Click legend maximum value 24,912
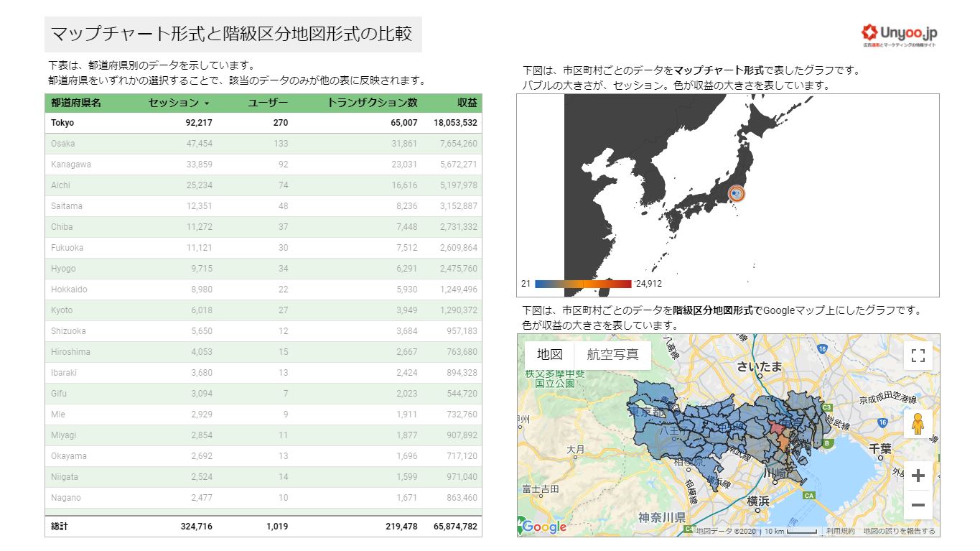The image size is (980, 551). (x=648, y=284)
